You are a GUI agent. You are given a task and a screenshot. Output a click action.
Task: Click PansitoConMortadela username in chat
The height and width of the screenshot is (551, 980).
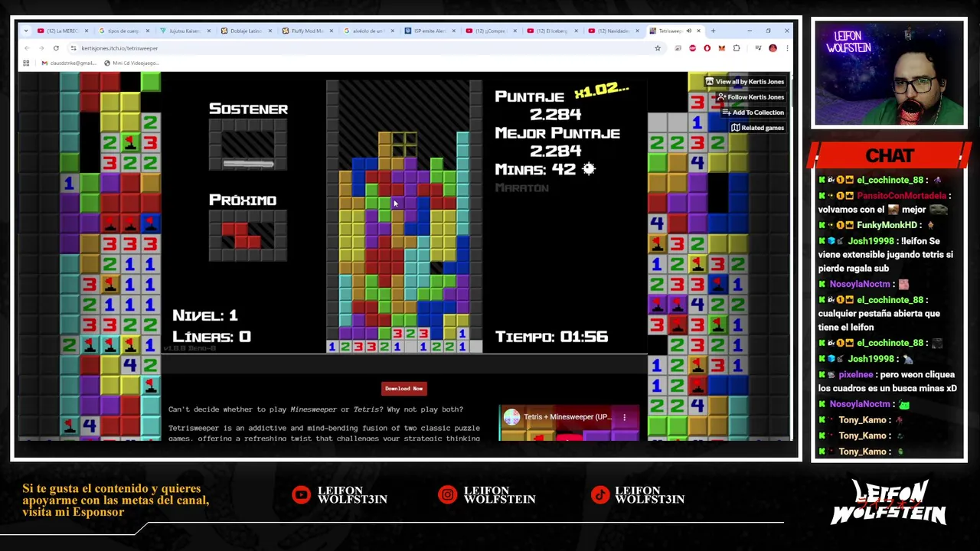[x=902, y=196]
